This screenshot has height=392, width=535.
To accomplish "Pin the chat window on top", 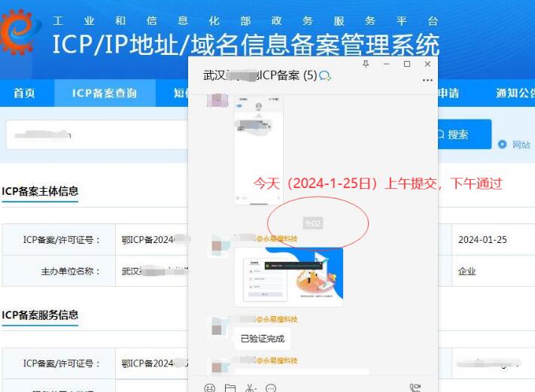I will pyautogui.click(x=366, y=65).
